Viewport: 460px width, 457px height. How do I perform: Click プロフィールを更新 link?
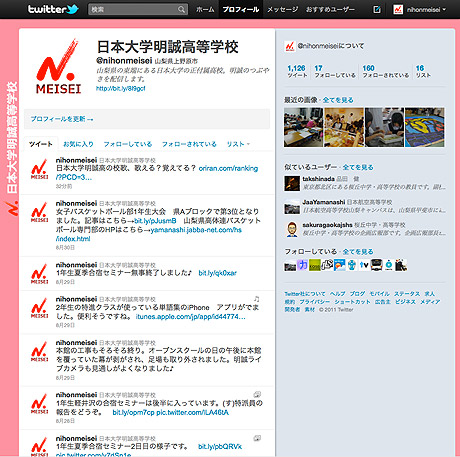click(x=62, y=119)
